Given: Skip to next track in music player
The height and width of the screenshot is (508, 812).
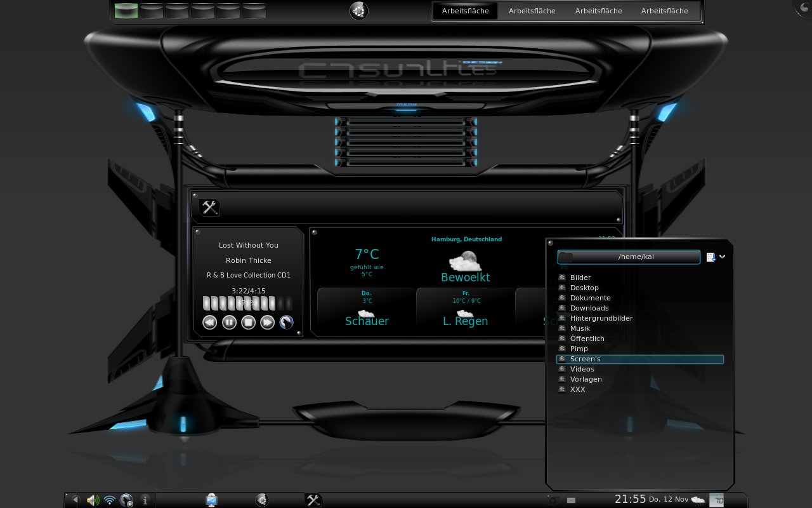Looking at the screenshot, I should 268,323.
